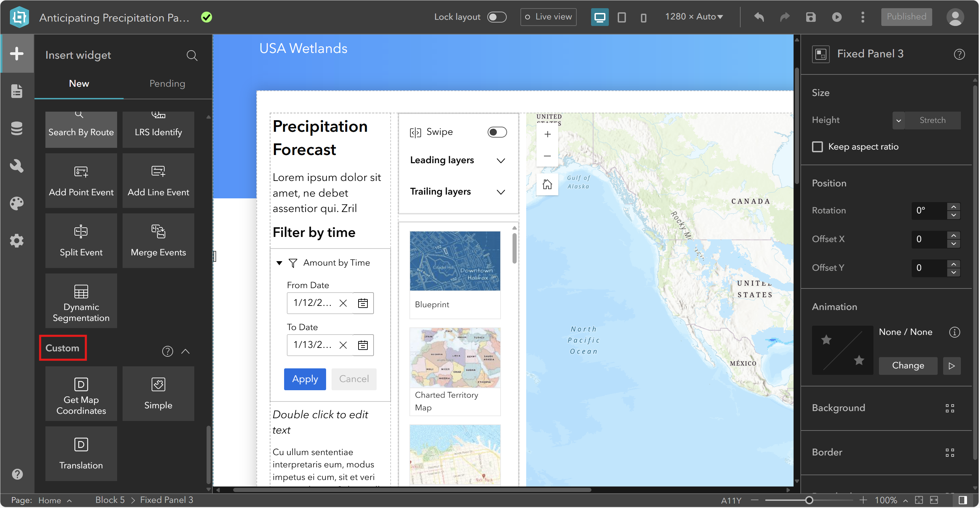The width and height of the screenshot is (980, 508).
Task: Click the map Home extent button
Action: point(547,184)
